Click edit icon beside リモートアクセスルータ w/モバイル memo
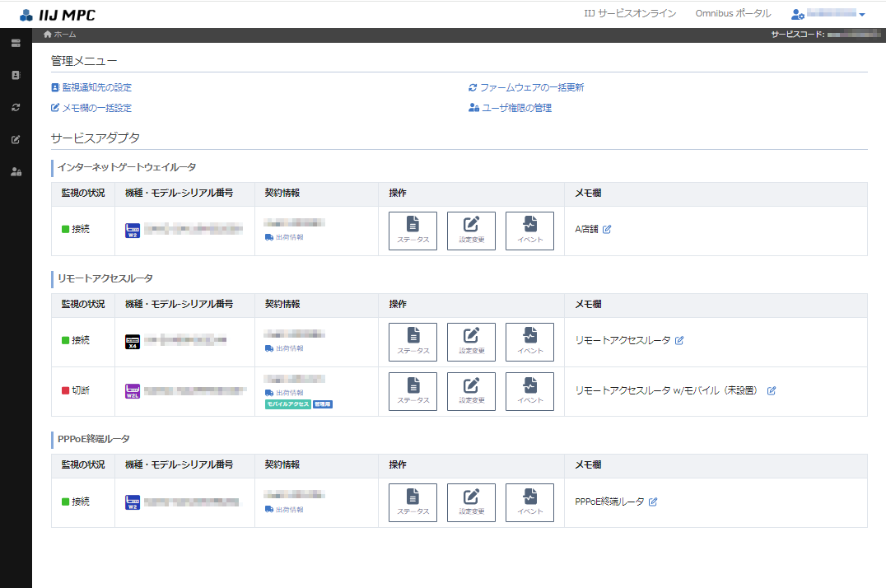Image resolution: width=886 pixels, height=588 pixels. click(772, 390)
